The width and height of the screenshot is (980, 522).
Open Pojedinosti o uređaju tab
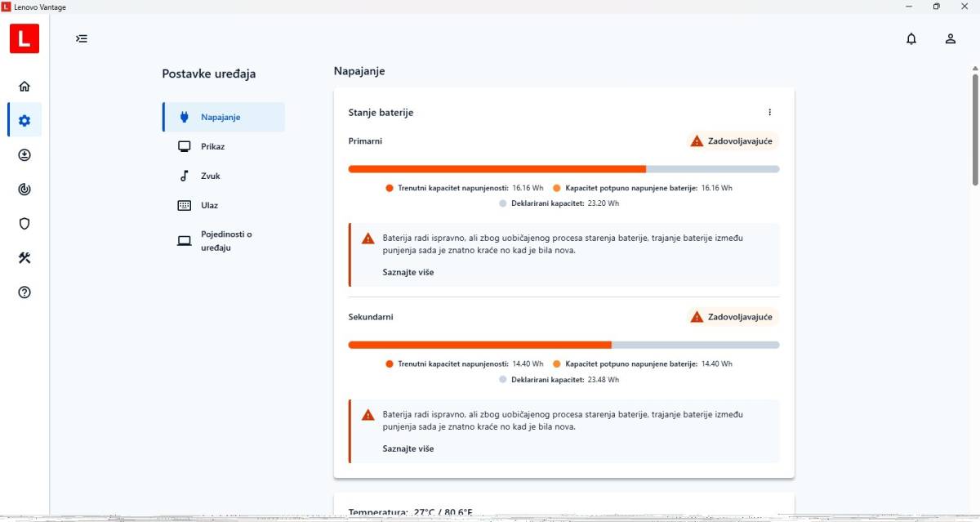[x=225, y=241]
